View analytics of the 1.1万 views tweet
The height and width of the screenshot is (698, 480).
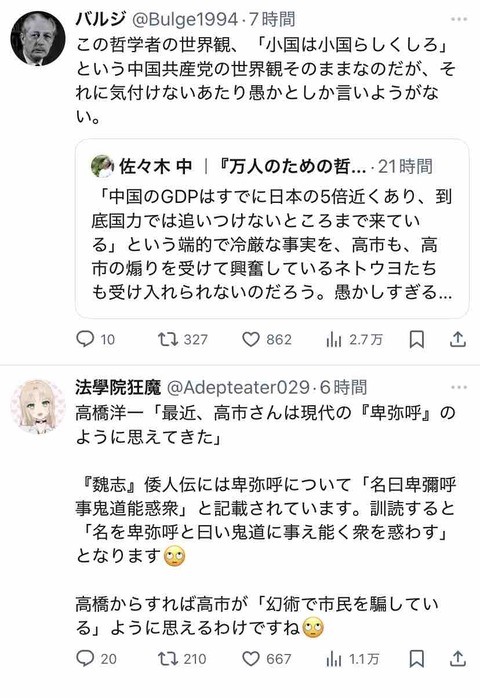pyautogui.click(x=353, y=659)
